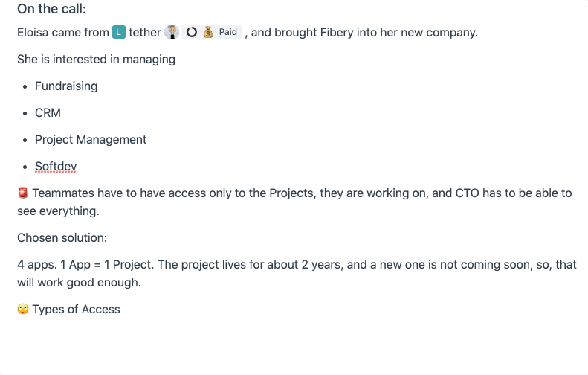Click the Project Management bullet item

(91, 140)
